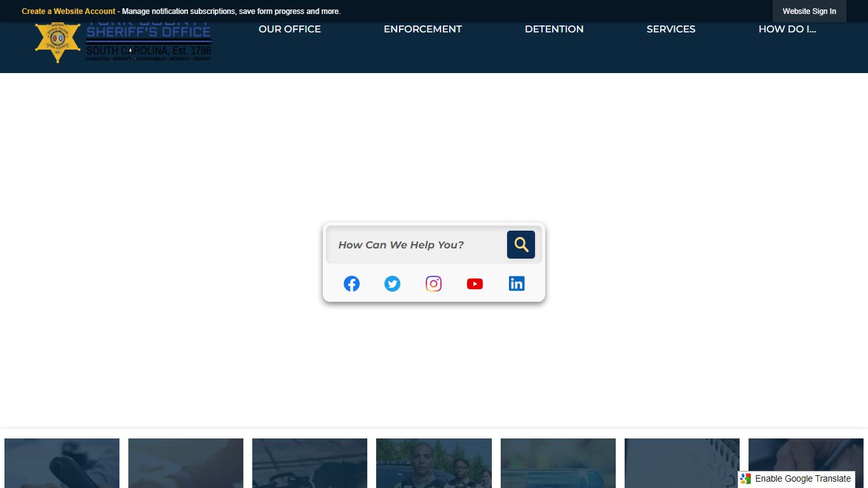The width and height of the screenshot is (868, 488).
Task: Open the Twitter bird icon
Action: (393, 284)
